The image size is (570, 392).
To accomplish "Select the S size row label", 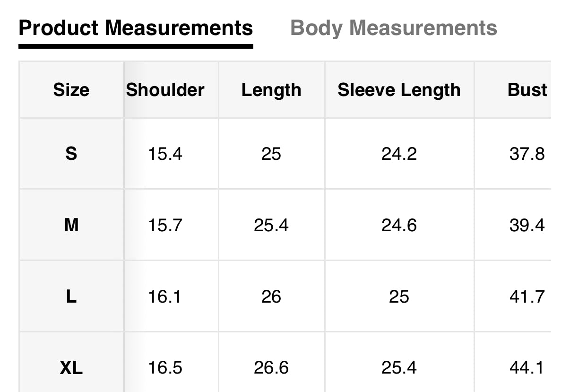I will point(71,154).
